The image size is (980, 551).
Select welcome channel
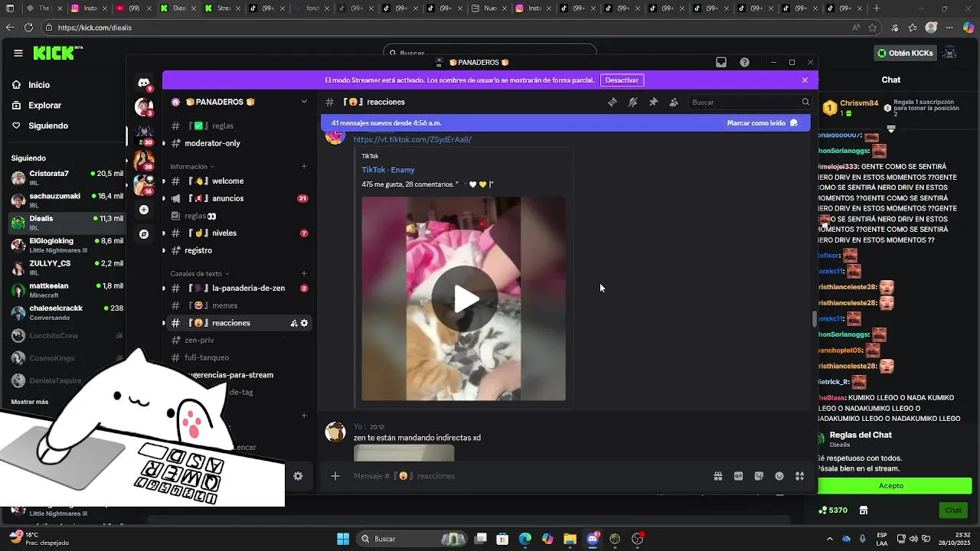pyautogui.click(x=238, y=181)
